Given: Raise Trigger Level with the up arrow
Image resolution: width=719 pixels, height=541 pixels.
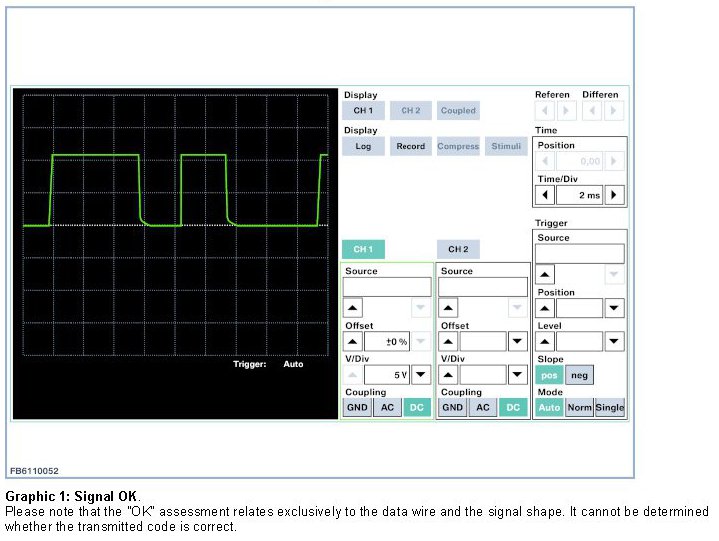Looking at the screenshot, I should coord(546,342).
